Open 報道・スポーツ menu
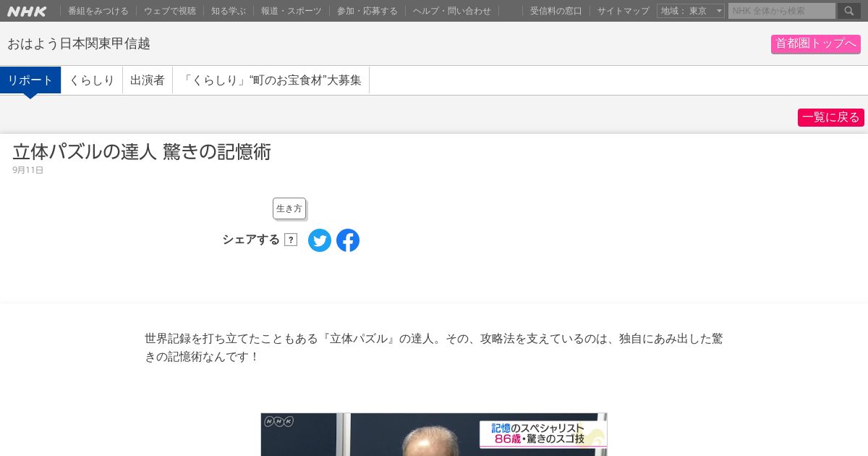Screen dimensions: 868x456 [x=292, y=11]
